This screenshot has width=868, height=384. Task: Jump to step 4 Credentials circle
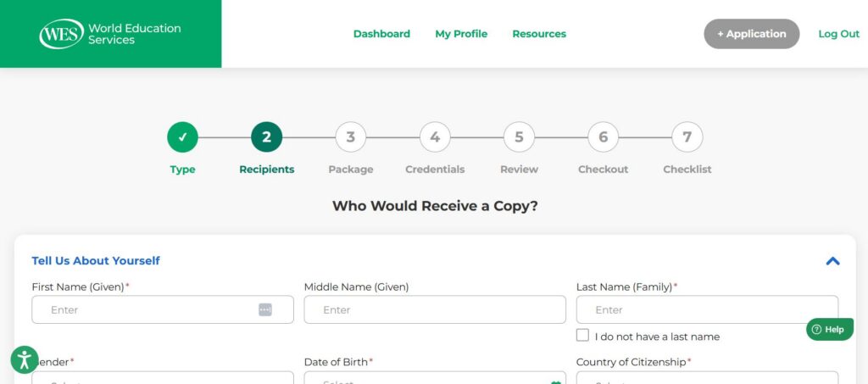click(435, 137)
